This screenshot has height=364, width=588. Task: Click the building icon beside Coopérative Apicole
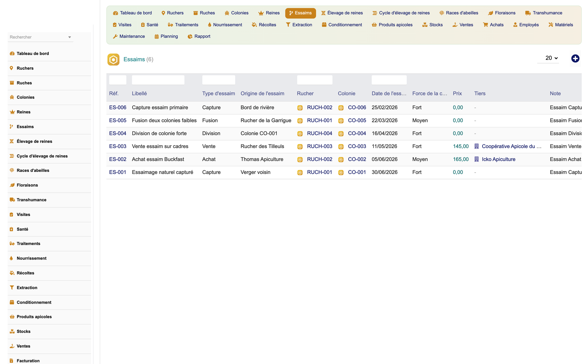477,146
